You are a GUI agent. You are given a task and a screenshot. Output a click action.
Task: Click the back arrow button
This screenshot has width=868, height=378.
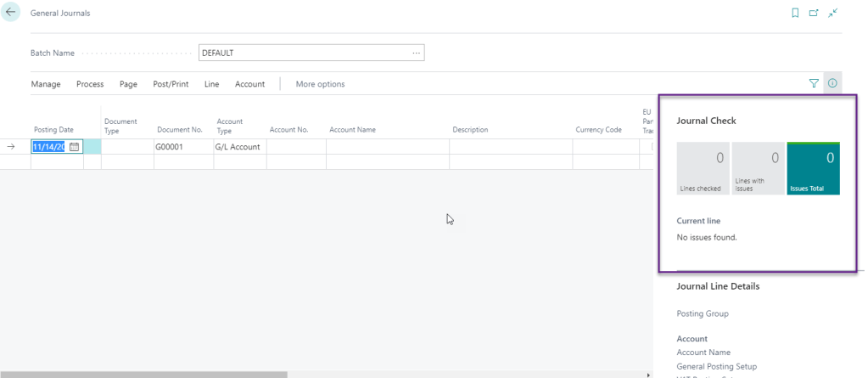(11, 14)
